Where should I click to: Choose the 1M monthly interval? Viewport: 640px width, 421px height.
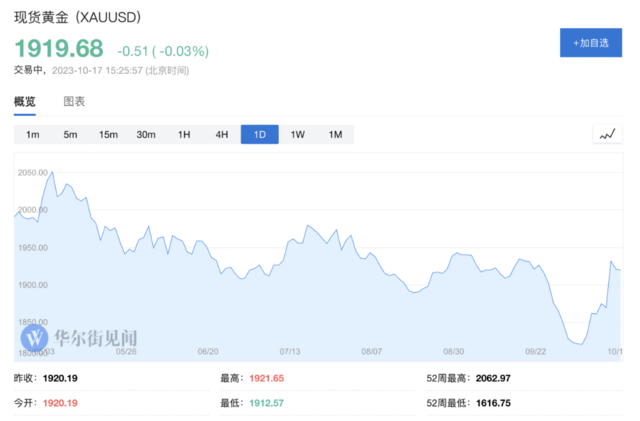tap(335, 134)
